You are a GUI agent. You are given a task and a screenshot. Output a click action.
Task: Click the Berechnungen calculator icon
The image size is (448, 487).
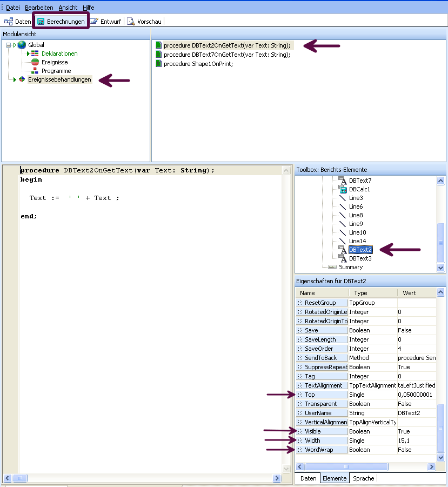point(41,22)
